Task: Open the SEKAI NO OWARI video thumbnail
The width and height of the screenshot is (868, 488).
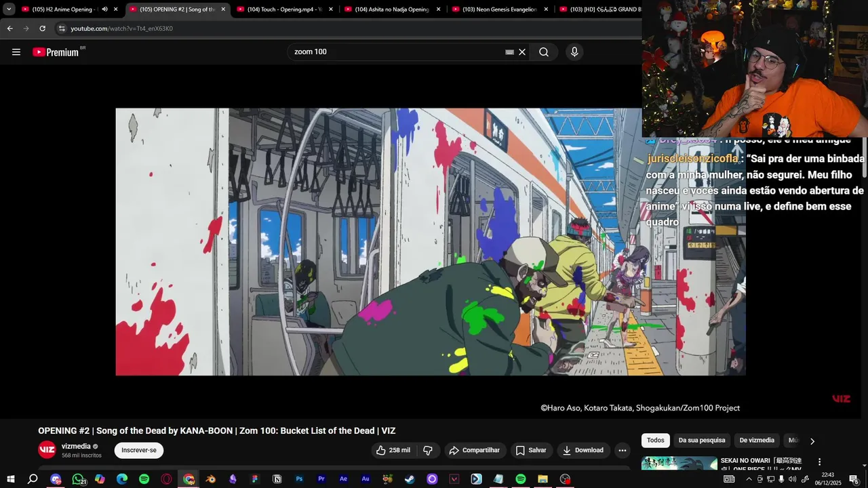Action: (679, 464)
